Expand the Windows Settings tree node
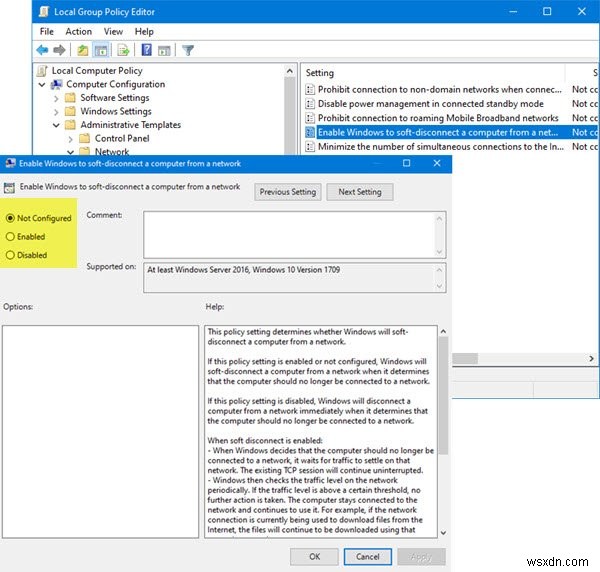The image size is (600, 572). [56, 112]
